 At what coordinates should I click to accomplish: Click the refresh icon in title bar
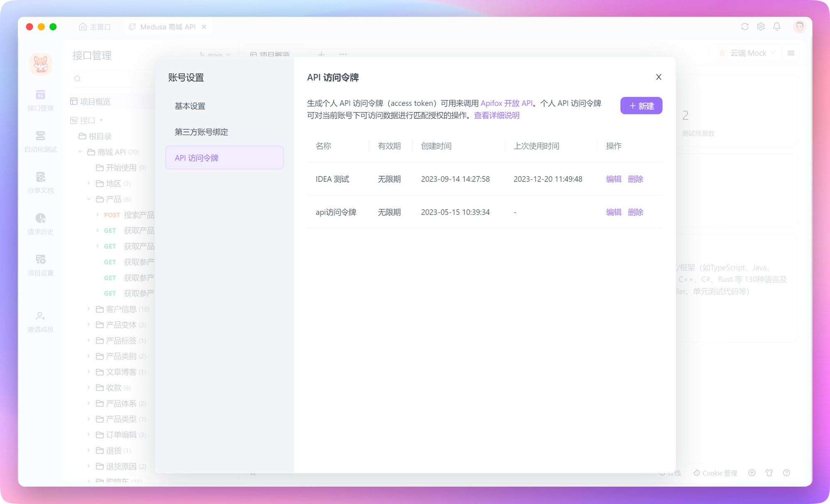click(x=745, y=27)
